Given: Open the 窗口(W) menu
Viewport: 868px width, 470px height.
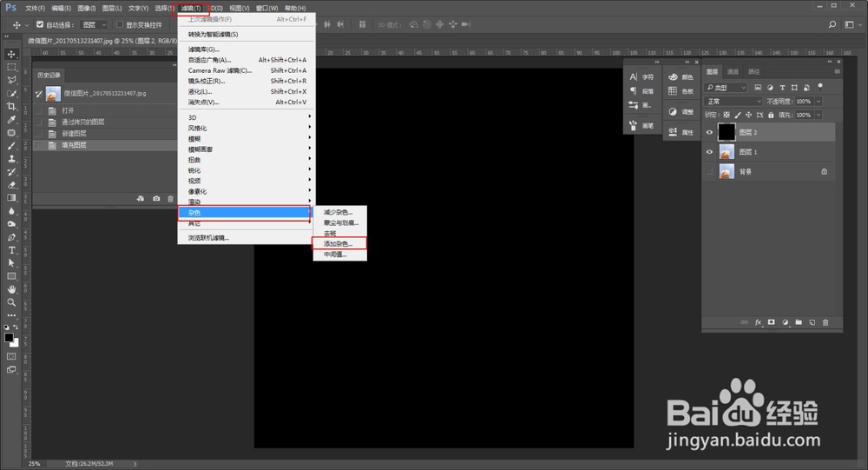Looking at the screenshot, I should point(266,9).
